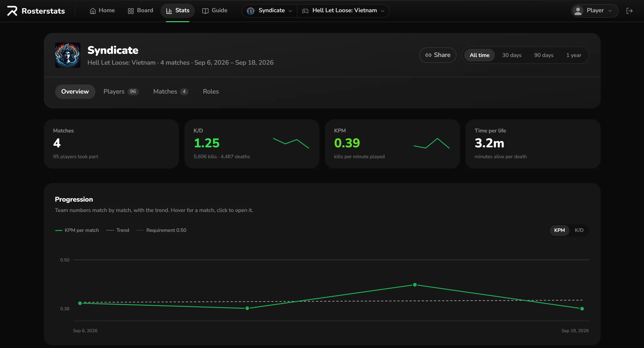
Task: Click the Syndicate team avatar image
Action: [68, 55]
